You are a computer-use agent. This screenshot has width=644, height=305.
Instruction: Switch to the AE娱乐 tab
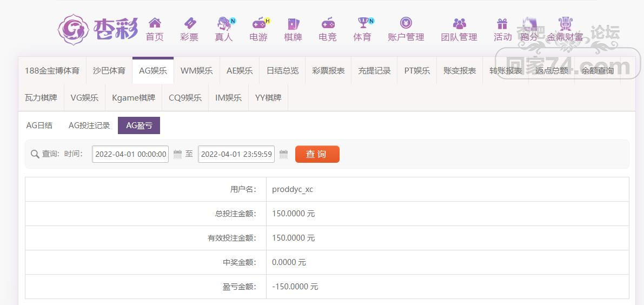pos(240,71)
